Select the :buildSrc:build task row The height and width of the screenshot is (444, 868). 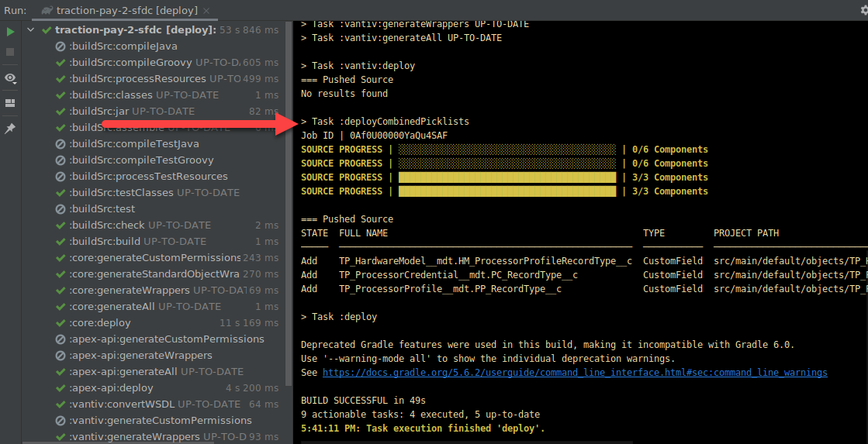point(105,242)
